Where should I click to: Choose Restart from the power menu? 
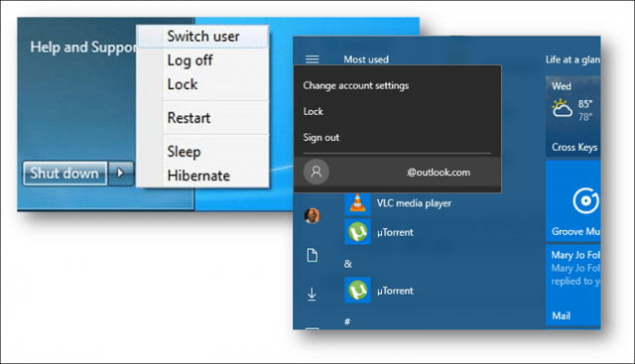pos(189,118)
